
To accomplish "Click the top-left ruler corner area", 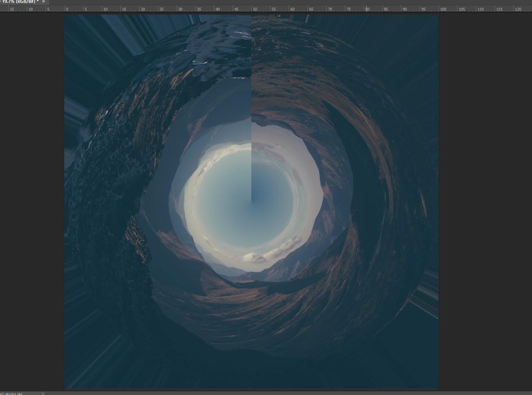I will pyautogui.click(x=3, y=9).
